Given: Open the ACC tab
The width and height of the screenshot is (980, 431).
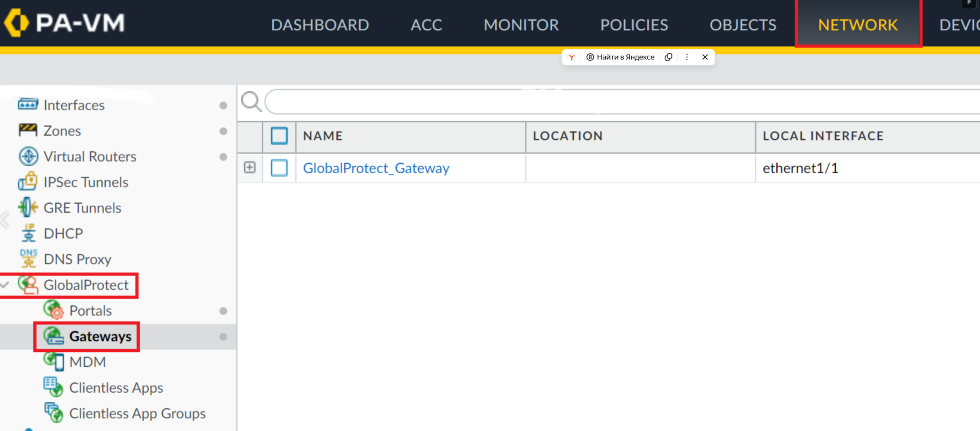Looking at the screenshot, I should [x=426, y=25].
